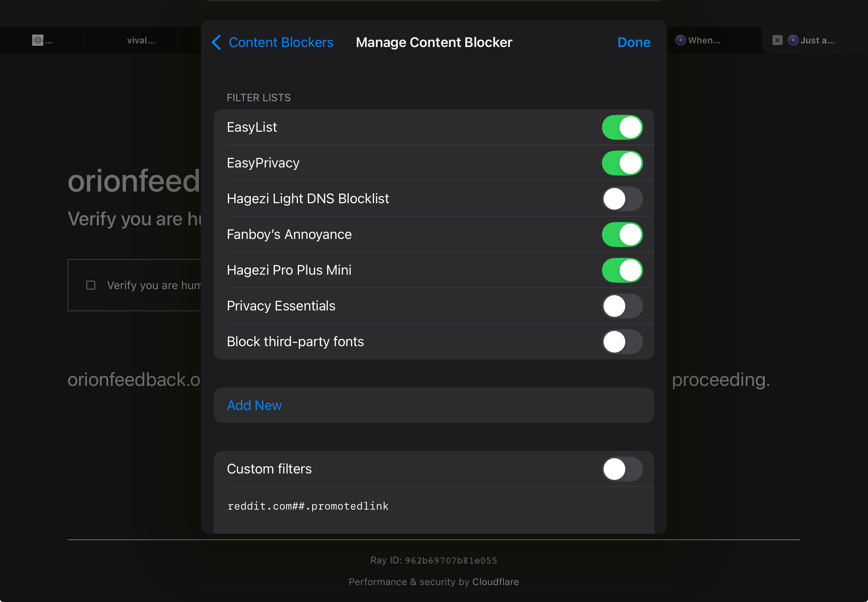Viewport: 868px width, 602px height.
Task: Enable the Custom filters switch
Action: click(x=622, y=469)
